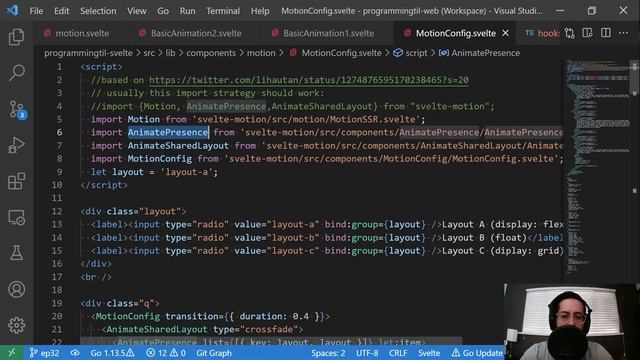Open the More Actions ellipsis menu
Screen dimensions: 640x360
pos(623,33)
